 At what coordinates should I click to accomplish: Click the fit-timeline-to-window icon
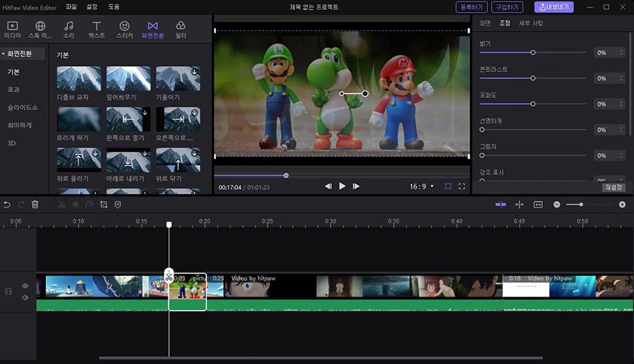pyautogui.click(x=538, y=205)
